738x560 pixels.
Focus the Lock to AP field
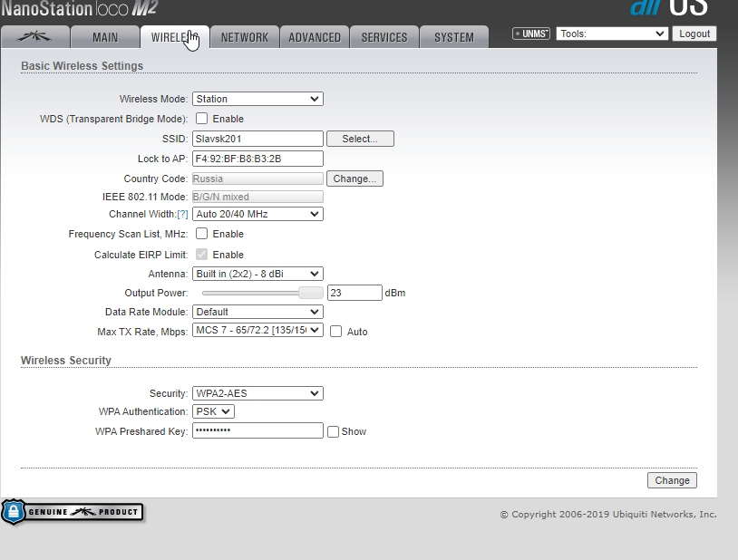pos(257,159)
